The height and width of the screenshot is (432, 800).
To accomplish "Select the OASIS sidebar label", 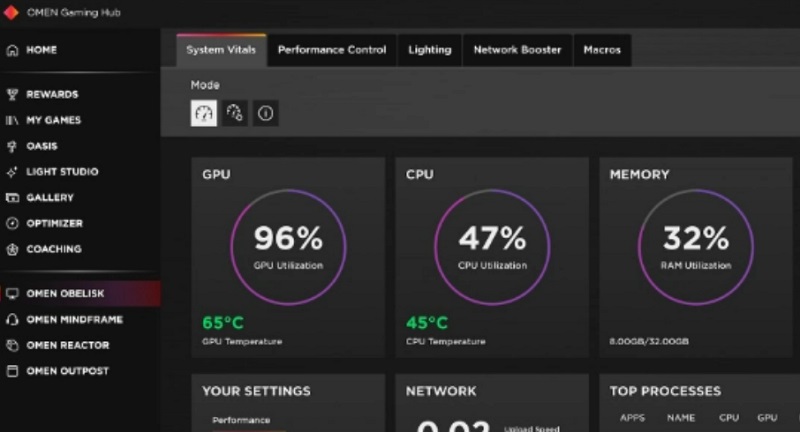I will 42,146.
